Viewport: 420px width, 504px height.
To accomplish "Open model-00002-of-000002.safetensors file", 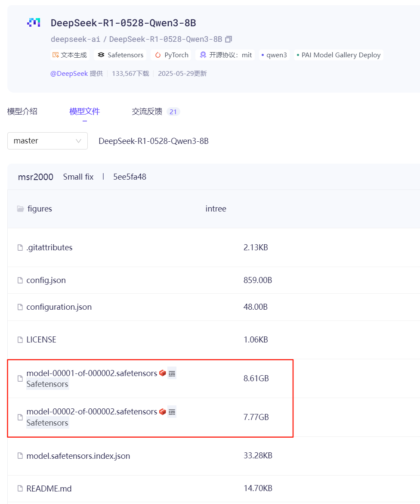I will coord(92,412).
